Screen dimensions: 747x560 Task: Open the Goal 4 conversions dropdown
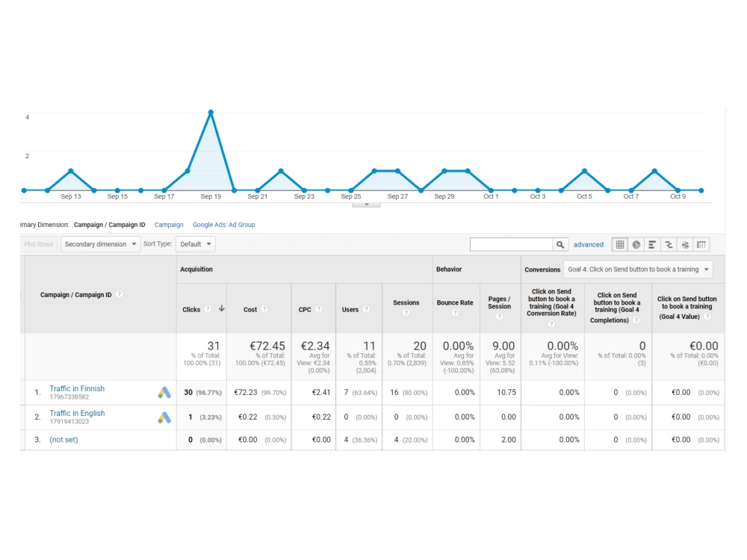pos(638,270)
